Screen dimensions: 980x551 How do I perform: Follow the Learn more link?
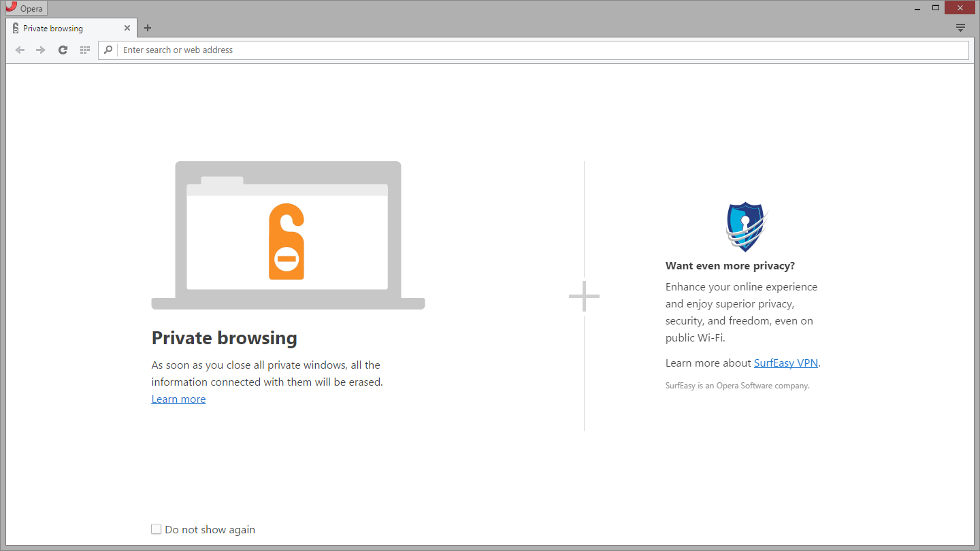[x=178, y=399]
